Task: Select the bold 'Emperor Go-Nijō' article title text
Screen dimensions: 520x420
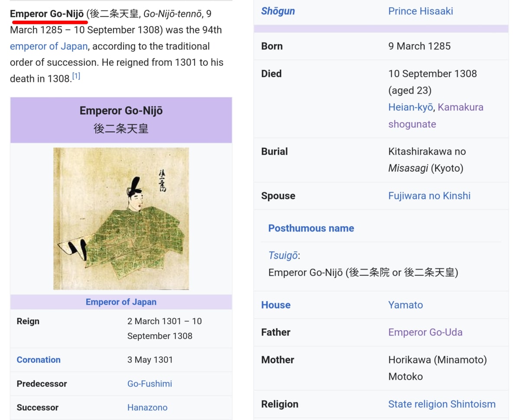Action: (x=47, y=14)
